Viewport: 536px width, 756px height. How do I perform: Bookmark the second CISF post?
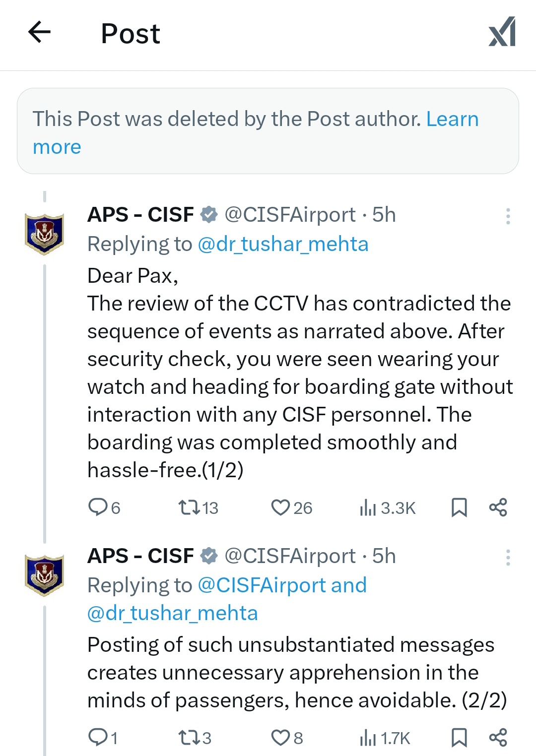(x=459, y=738)
